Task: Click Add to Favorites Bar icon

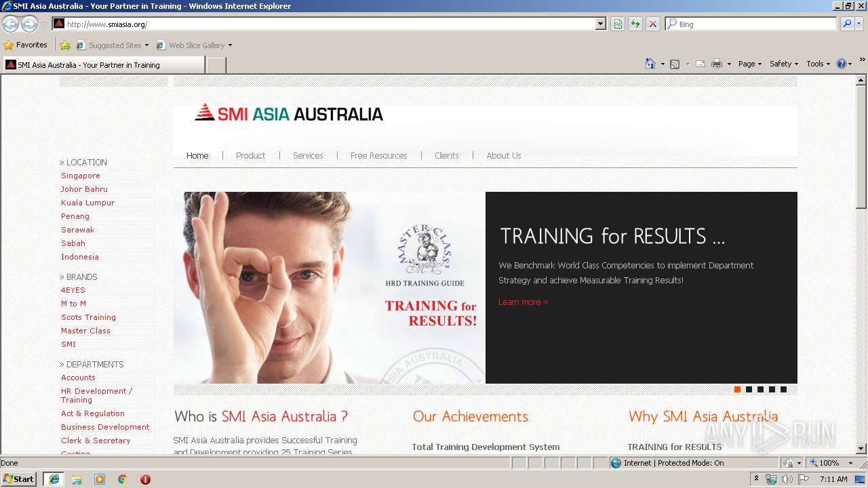Action: (65, 45)
